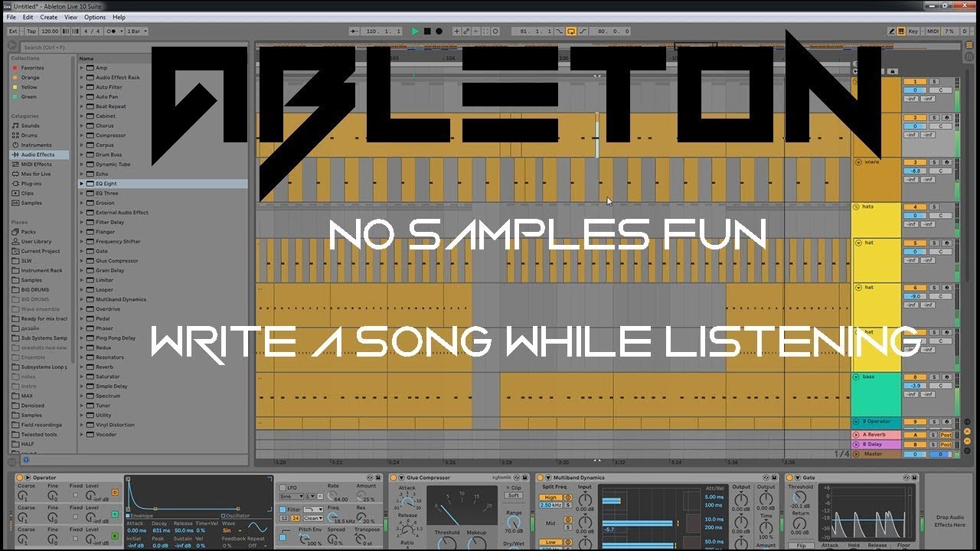
Task: Open the View menu
Action: 70,17
